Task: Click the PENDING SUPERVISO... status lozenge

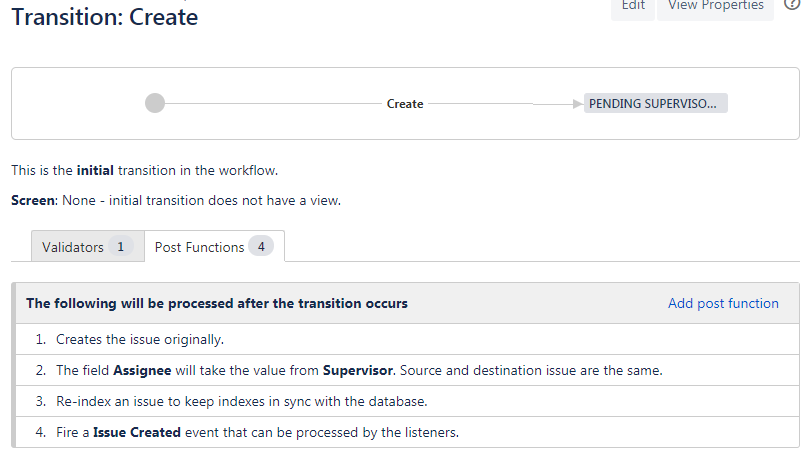Action: pos(655,103)
